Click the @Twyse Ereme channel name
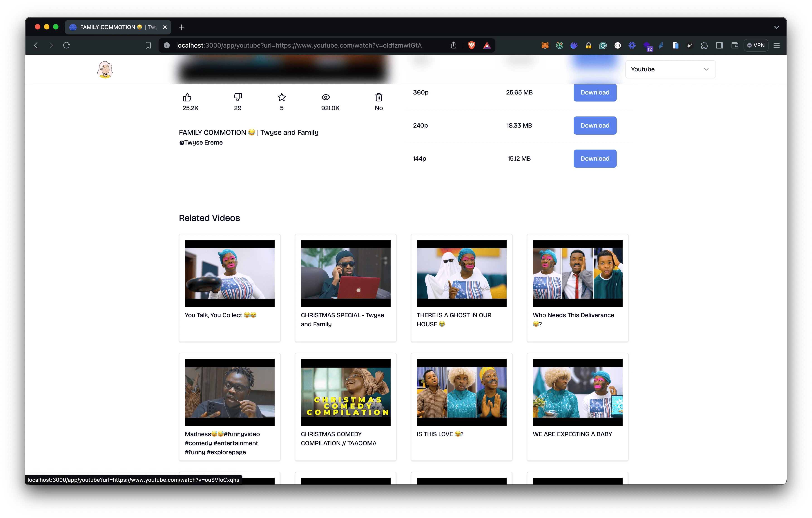Screen dimensions: 812x518 pos(201,142)
